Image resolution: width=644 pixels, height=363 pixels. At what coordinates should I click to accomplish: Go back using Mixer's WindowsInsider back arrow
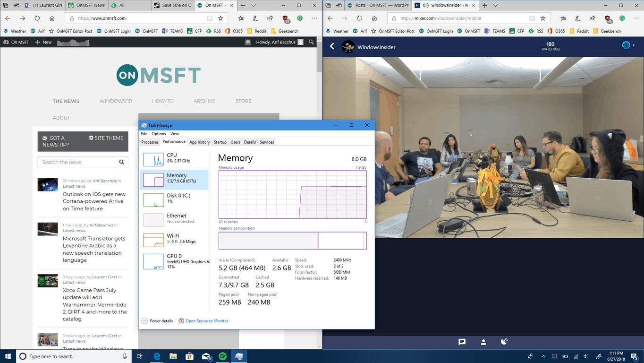coord(332,46)
